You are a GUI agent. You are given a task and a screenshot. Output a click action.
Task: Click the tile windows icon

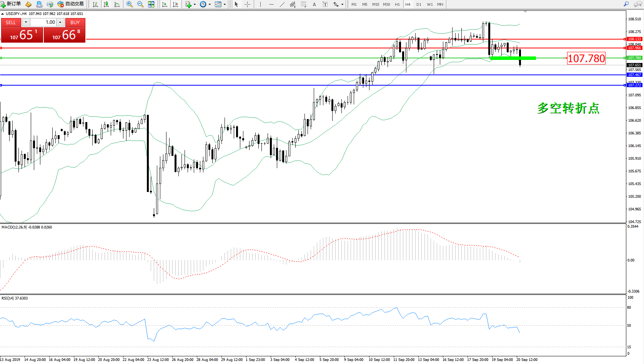point(151,4)
